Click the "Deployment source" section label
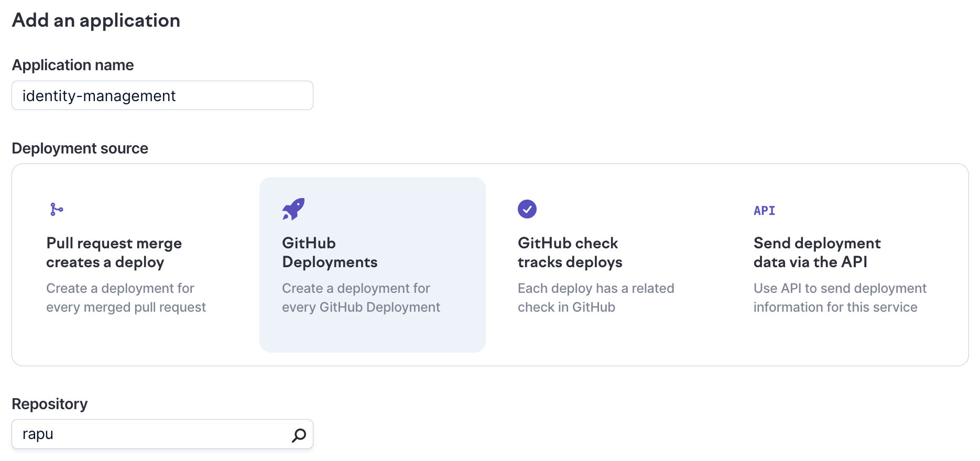 80,148
